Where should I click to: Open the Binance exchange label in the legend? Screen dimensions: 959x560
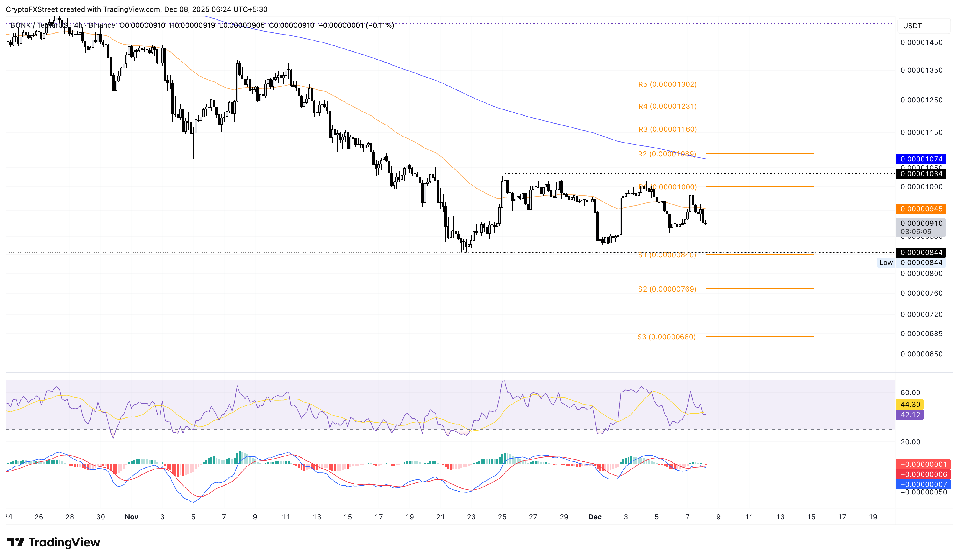pyautogui.click(x=102, y=25)
